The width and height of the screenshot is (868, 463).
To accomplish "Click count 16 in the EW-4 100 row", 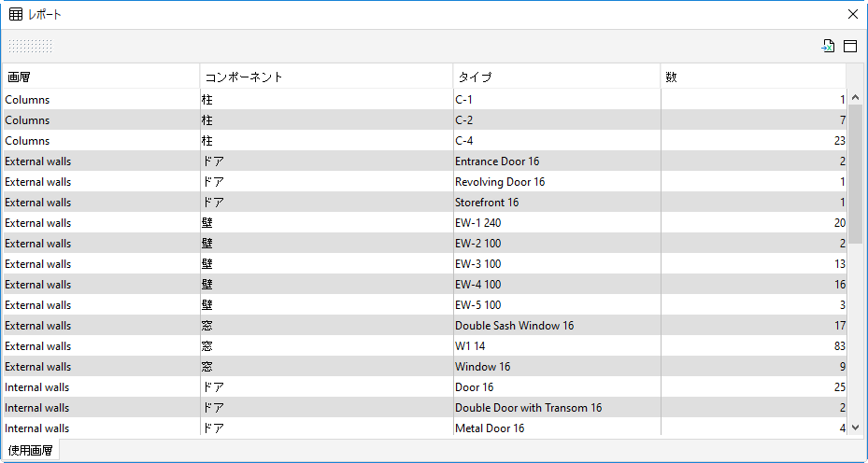I will coord(753,284).
